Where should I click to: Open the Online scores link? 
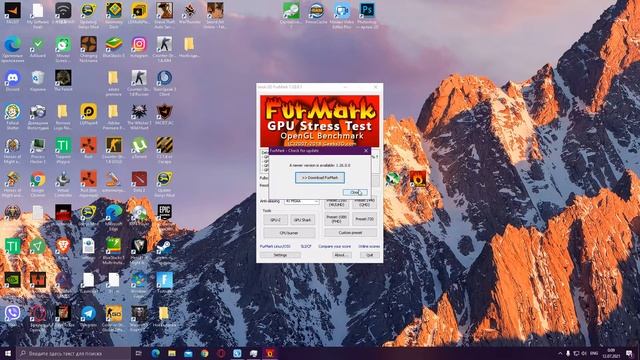pos(369,247)
